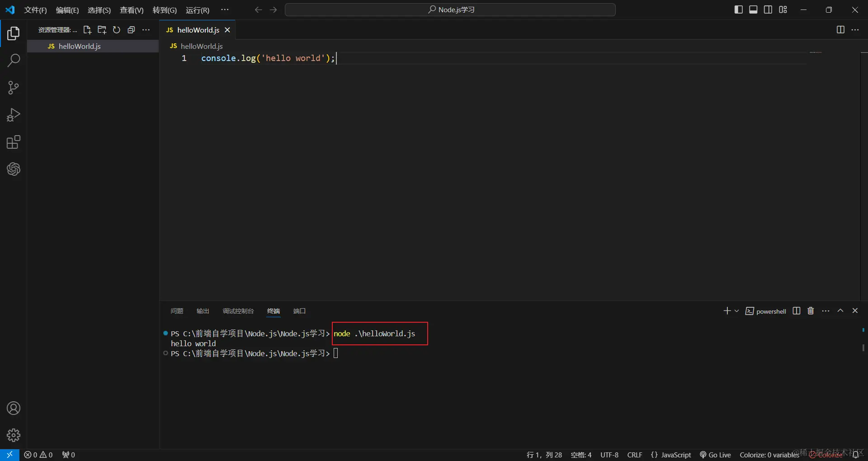868x461 pixels.
Task: Change end of line sequence CRLF
Action: tap(635, 455)
